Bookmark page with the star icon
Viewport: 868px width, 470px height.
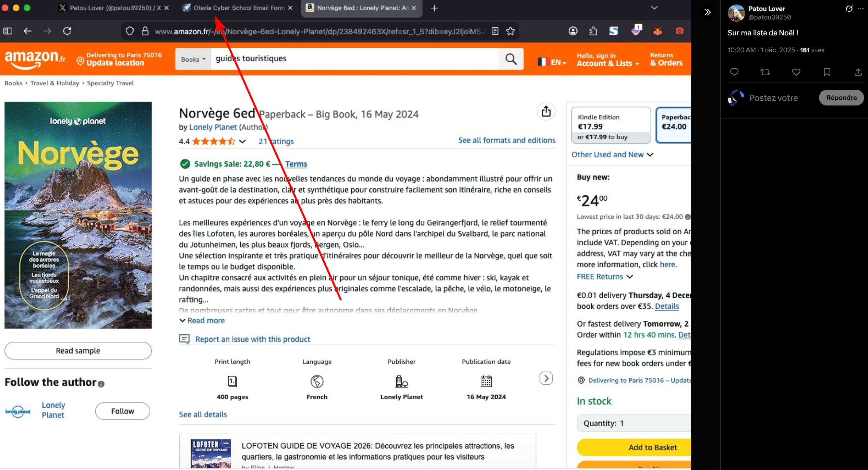coord(511,31)
